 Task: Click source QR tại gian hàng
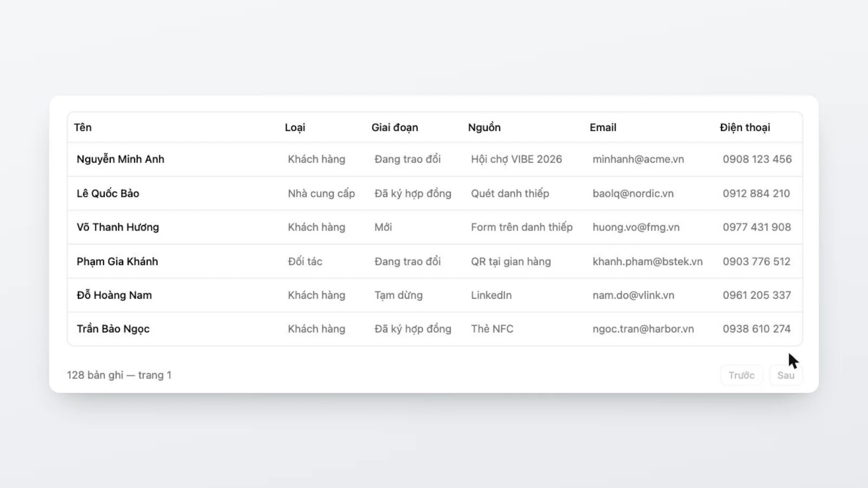pos(510,261)
